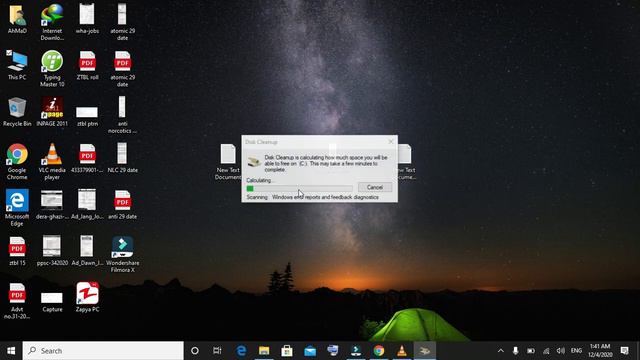640x360 pixels.
Task: Open Task View on the taskbar
Action: coord(217,351)
